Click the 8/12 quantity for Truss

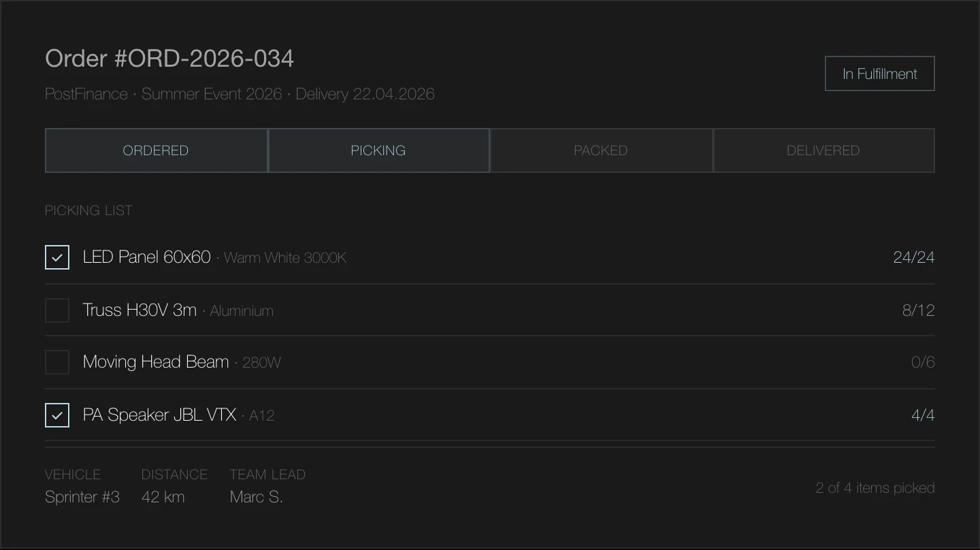coord(918,310)
